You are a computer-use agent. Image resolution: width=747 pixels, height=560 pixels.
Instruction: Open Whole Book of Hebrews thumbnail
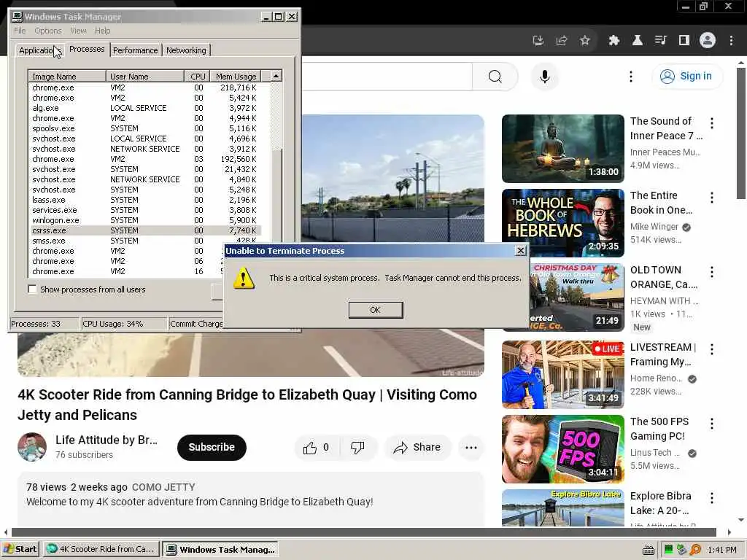click(x=562, y=223)
